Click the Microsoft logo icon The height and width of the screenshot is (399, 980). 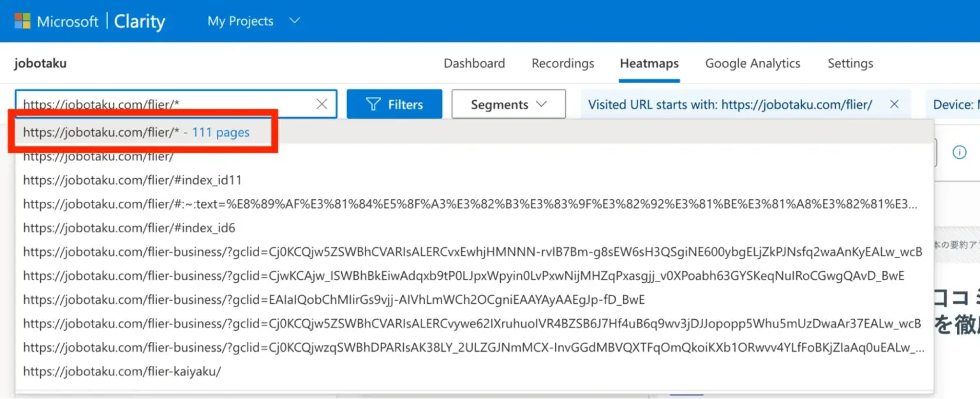point(22,21)
